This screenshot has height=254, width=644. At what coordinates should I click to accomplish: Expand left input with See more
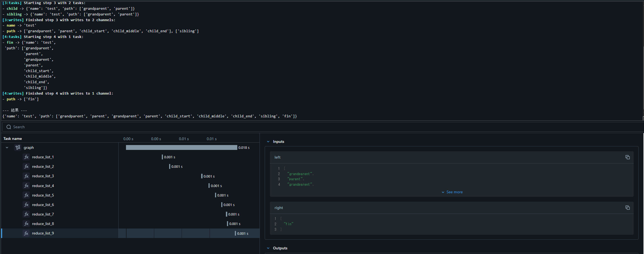452,192
